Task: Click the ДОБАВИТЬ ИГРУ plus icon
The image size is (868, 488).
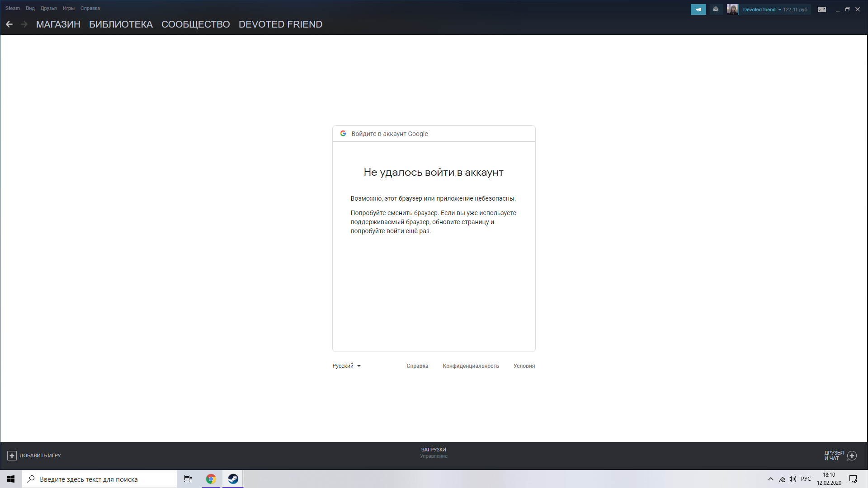Action: (11, 455)
